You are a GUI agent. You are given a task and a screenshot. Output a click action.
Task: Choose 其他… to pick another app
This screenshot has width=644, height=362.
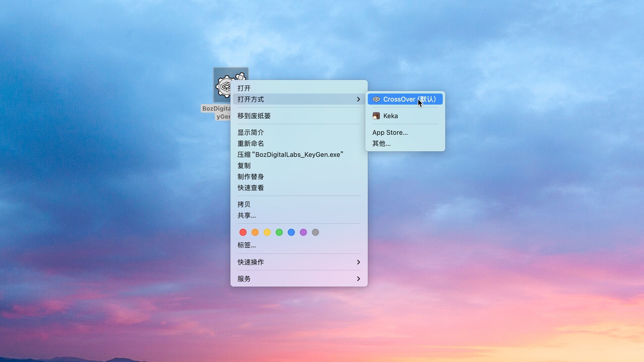click(x=381, y=143)
